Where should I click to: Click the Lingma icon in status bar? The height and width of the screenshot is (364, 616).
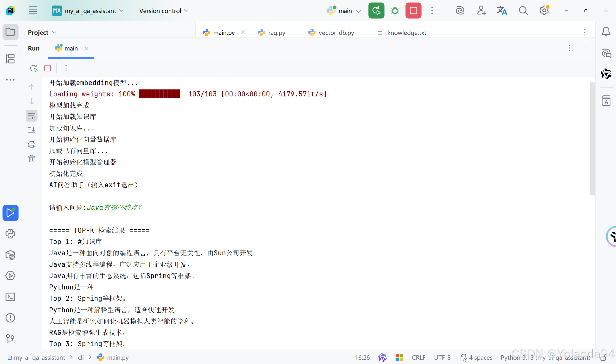pos(382,358)
